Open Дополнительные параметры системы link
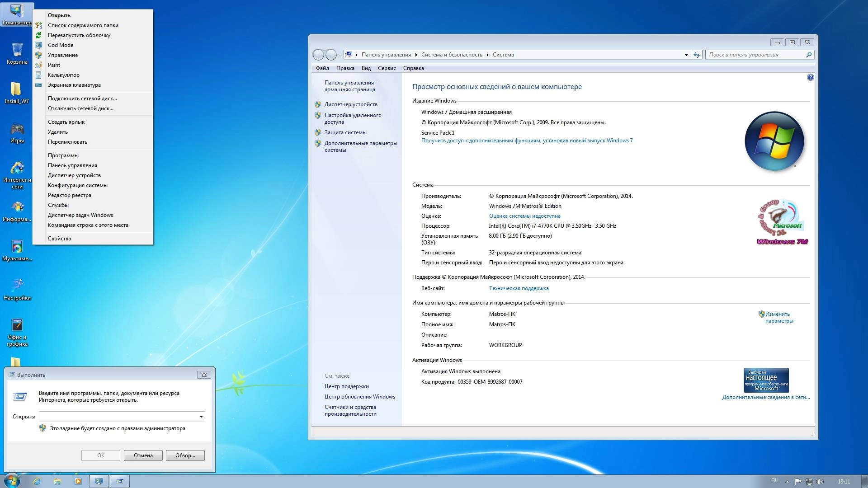 pyautogui.click(x=361, y=146)
